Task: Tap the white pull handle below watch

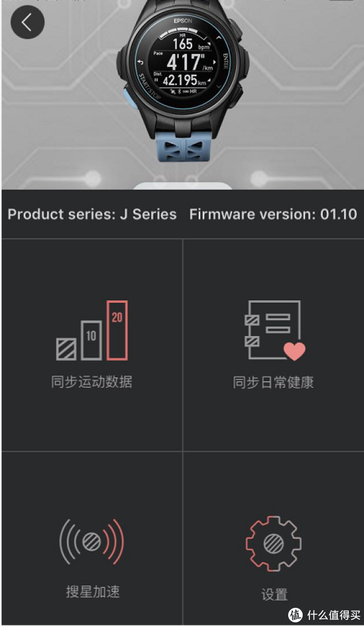Action: pos(183,186)
